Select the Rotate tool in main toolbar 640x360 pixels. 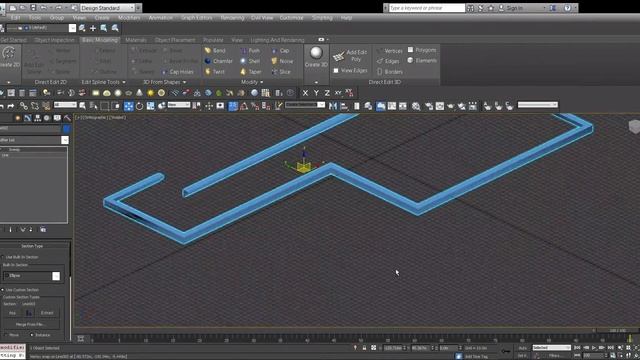point(140,106)
